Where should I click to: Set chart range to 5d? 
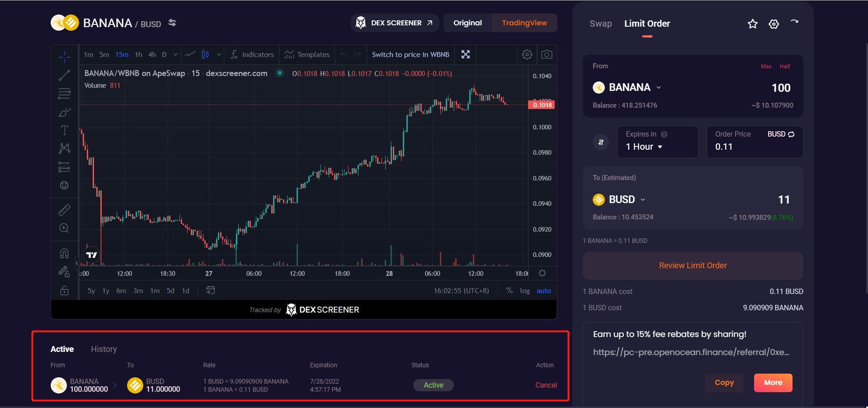170,291
